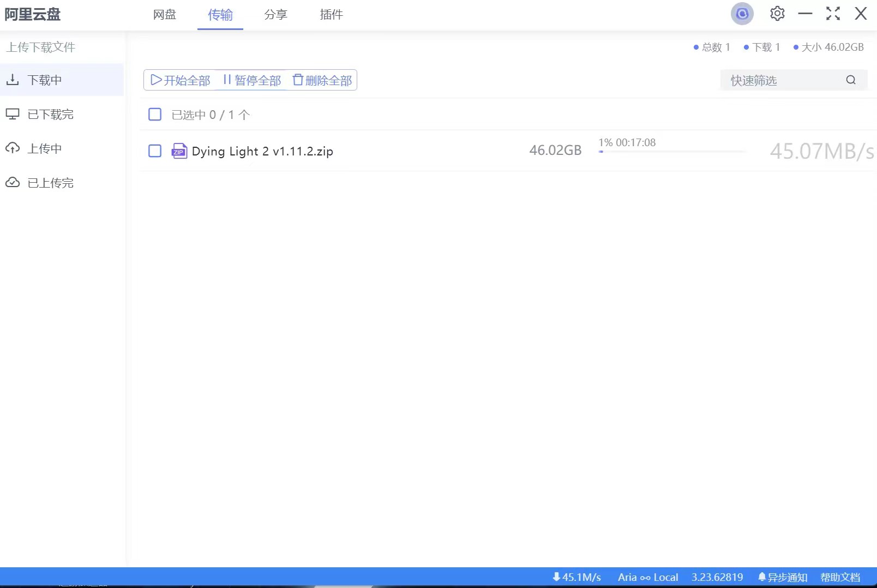The width and height of the screenshot is (877, 588).
Task: Click the 暂停全部 button
Action: (252, 80)
